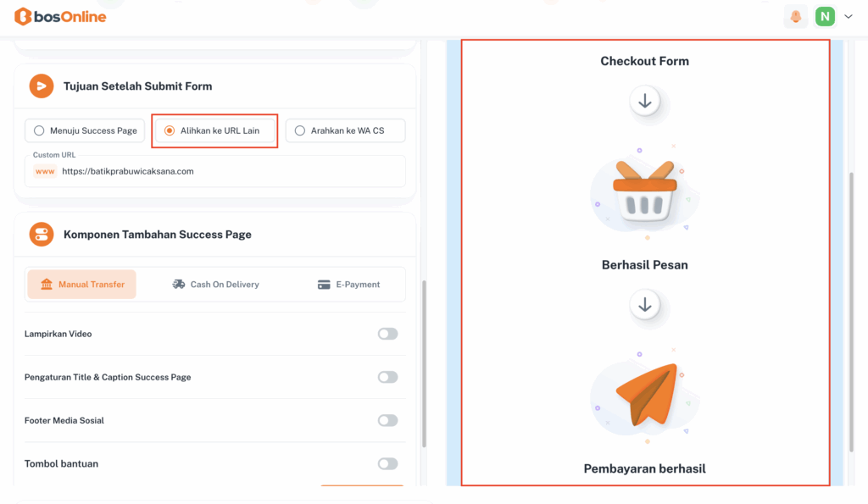Click the bosOnline logo
The image size is (868, 504).
[60, 16]
